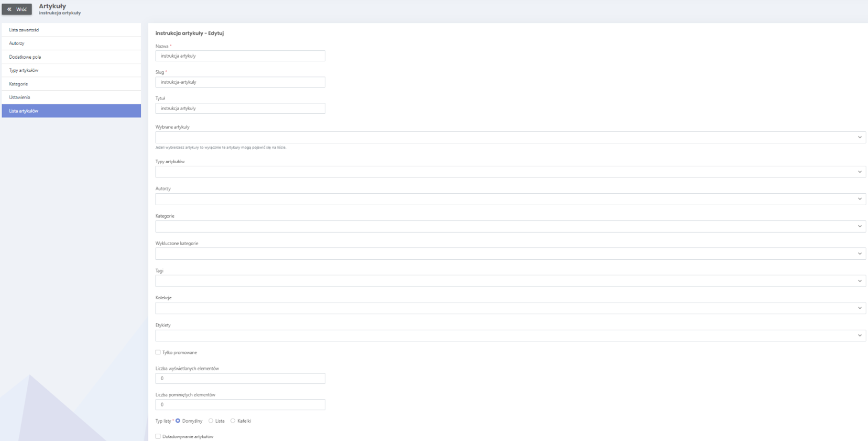Enable the Tylko promowane checkbox
Image resolution: width=868 pixels, height=441 pixels.
click(158, 353)
